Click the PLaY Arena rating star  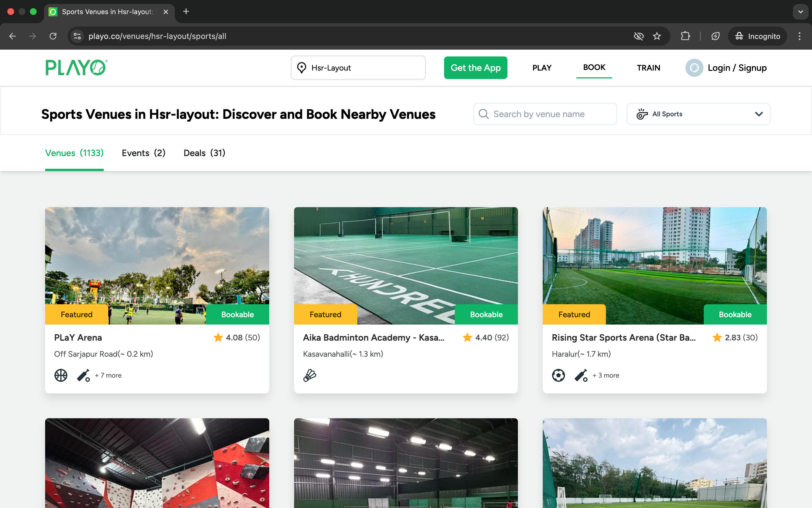click(218, 337)
